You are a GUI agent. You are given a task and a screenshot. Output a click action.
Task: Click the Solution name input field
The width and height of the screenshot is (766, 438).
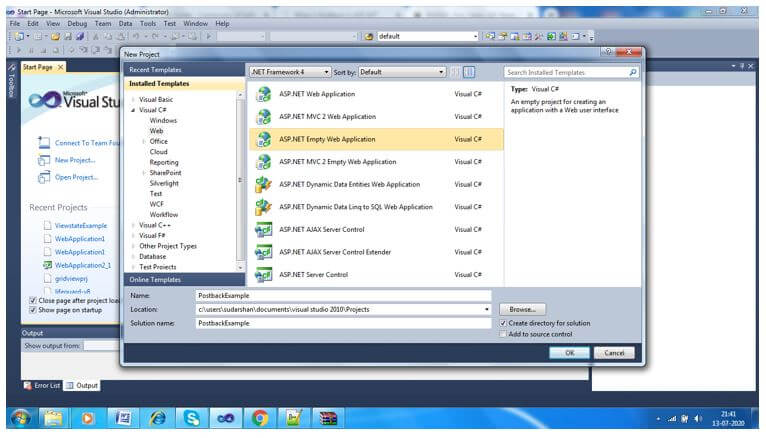[343, 323]
